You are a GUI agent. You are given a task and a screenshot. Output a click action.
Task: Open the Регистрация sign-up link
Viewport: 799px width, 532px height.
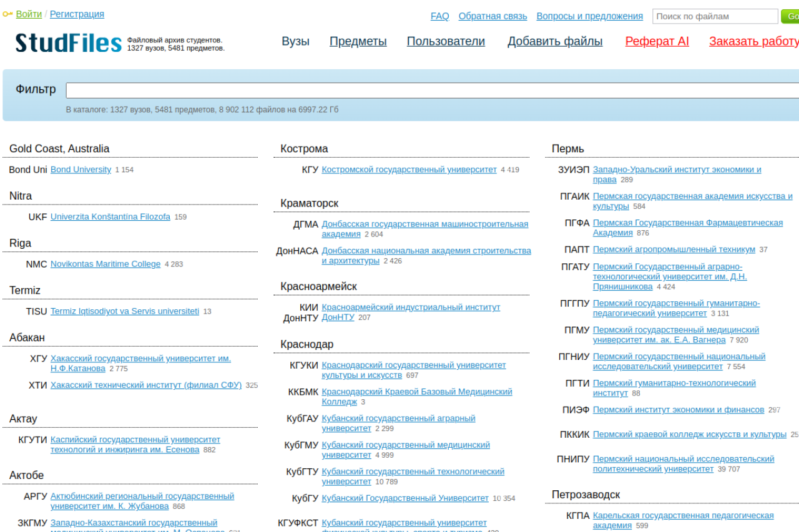tap(77, 14)
